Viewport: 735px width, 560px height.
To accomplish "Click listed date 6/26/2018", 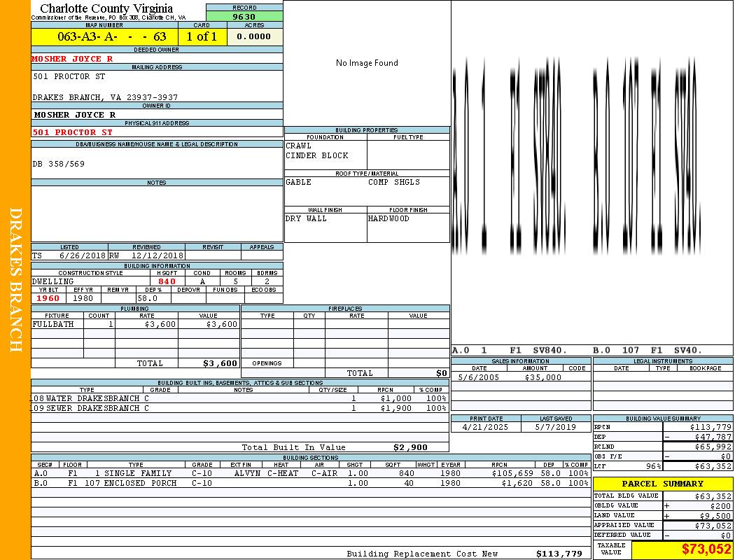I will [83, 255].
